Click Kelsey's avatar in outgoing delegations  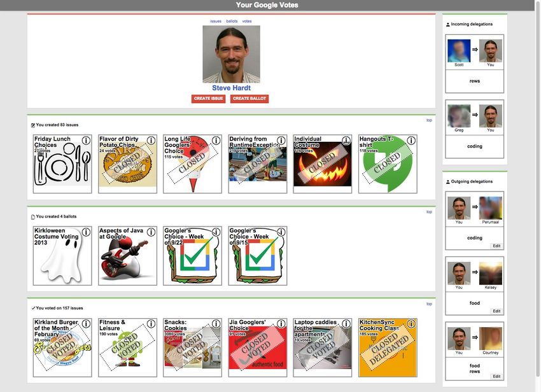491,273
